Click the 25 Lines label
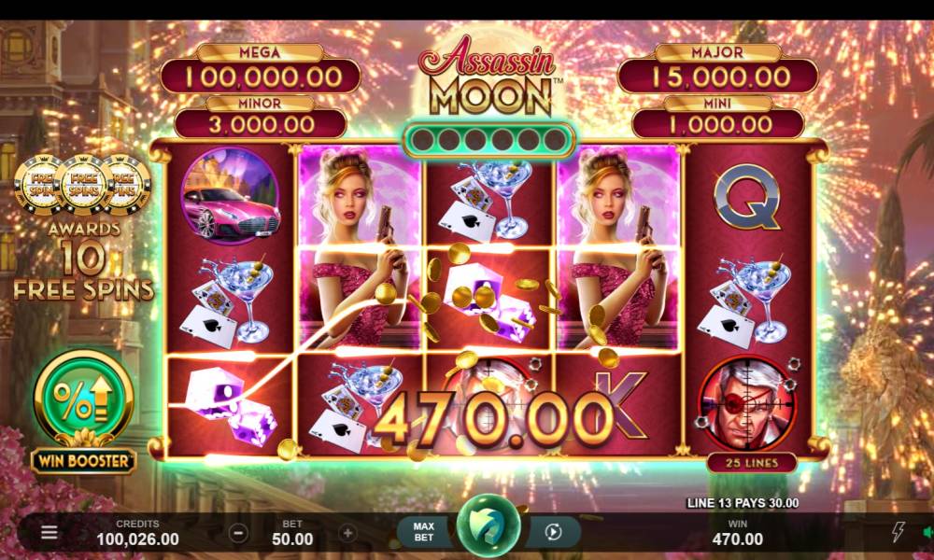The height and width of the screenshot is (560, 934). pos(752,462)
